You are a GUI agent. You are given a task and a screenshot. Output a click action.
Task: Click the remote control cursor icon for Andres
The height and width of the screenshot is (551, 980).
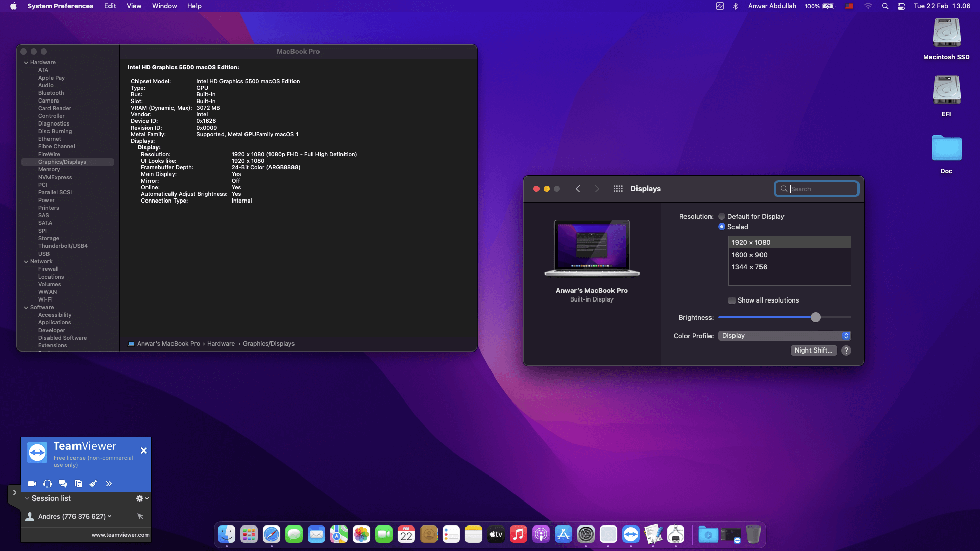pyautogui.click(x=140, y=516)
